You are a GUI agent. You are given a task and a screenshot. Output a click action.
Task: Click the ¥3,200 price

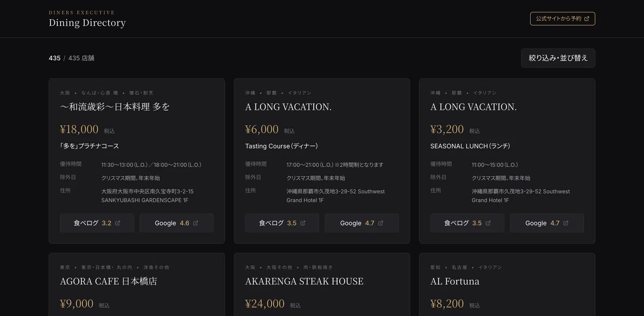(447, 129)
